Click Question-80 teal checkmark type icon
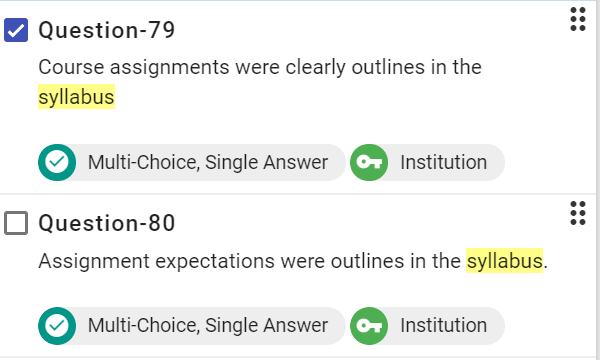Viewport: 600px width, 360px height. click(57, 326)
